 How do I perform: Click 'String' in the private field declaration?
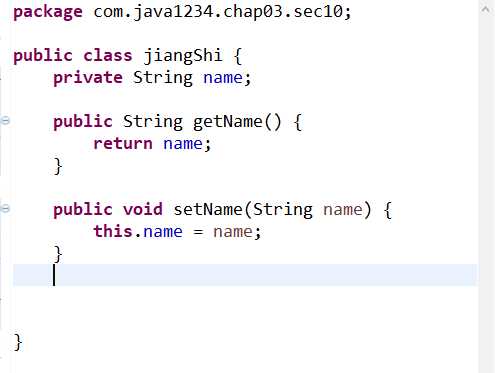[x=163, y=78]
